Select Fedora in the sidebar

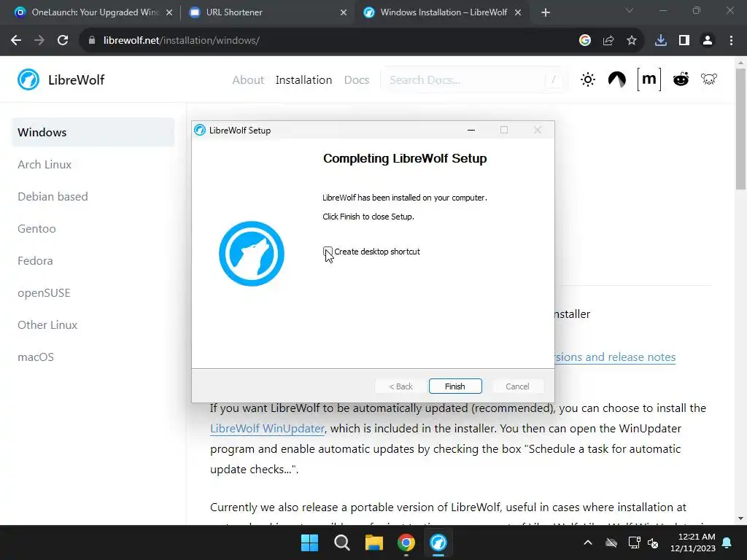[x=35, y=261]
